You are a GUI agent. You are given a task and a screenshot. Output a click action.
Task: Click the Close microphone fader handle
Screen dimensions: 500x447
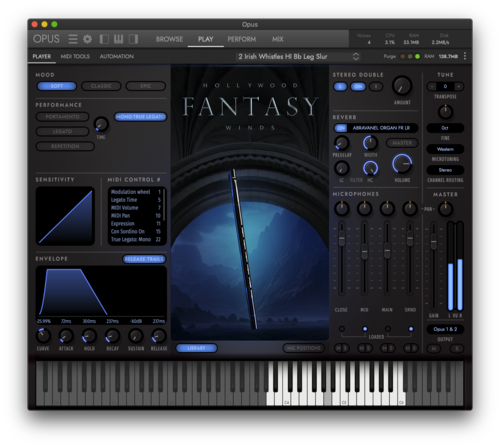[342, 238]
